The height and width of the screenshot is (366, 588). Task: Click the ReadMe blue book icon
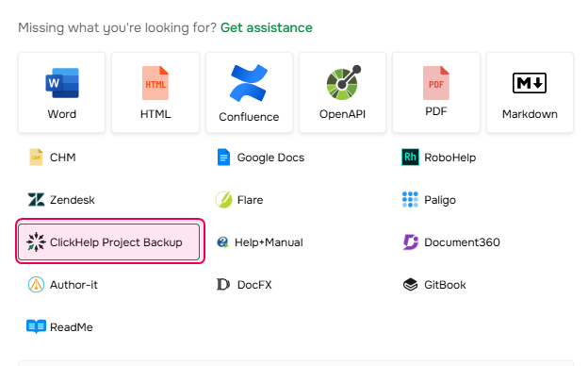coord(37,326)
